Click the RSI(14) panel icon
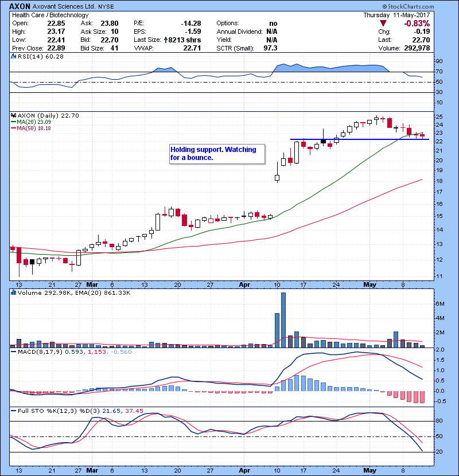459x476 pixels. pyautogui.click(x=13, y=56)
